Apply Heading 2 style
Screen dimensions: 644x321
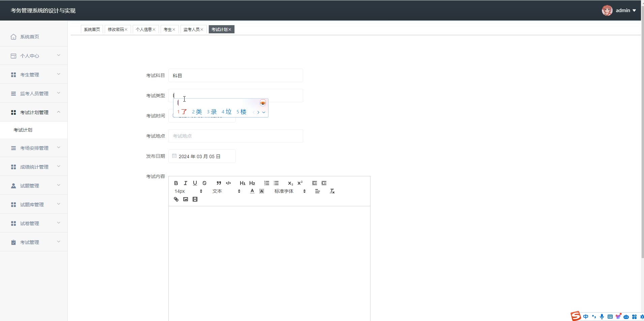click(252, 183)
